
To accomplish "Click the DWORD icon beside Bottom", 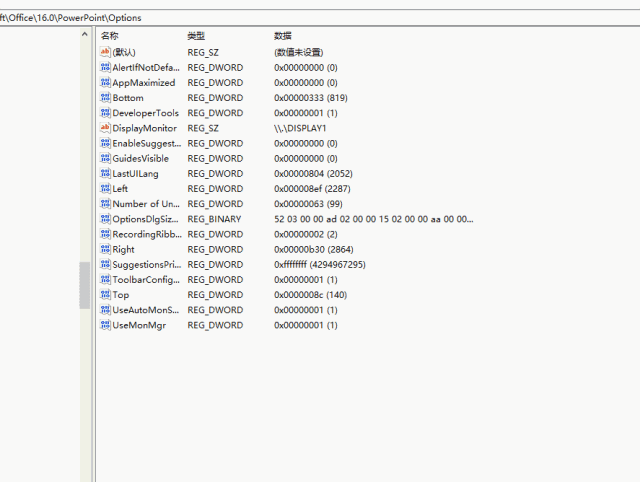I will (105, 98).
